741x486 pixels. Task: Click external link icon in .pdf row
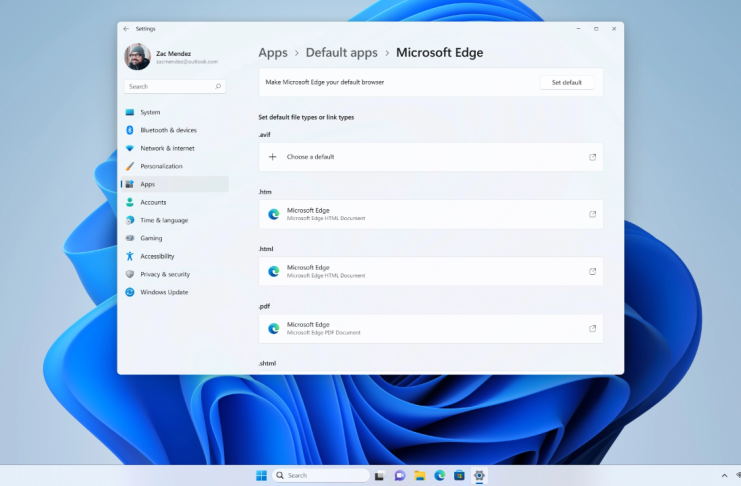[592, 329]
